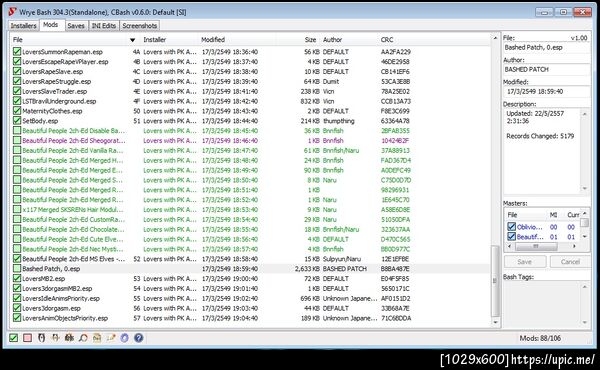Image resolution: width=600 pixels, height=370 pixels.
Task: Open the Saves tab
Action: tap(76, 26)
